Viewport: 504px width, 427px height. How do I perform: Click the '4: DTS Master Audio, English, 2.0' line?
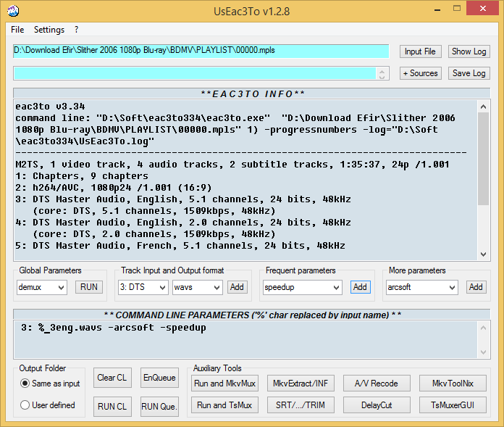(x=183, y=223)
